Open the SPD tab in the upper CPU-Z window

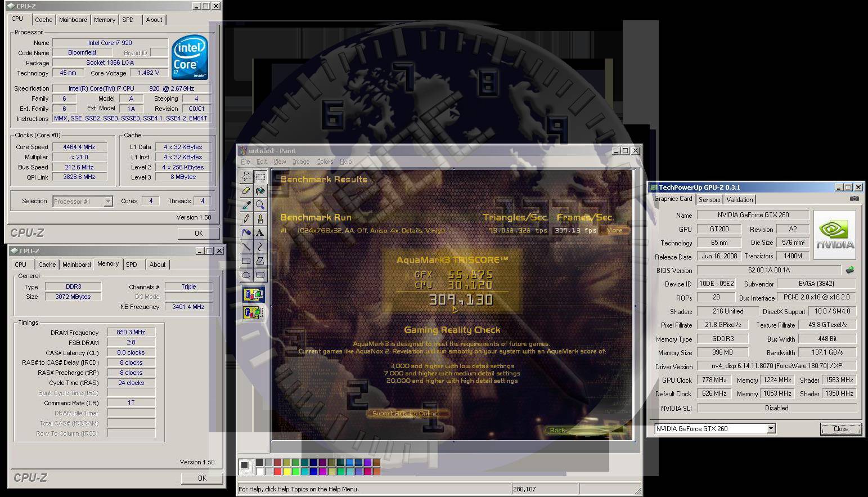coord(128,20)
